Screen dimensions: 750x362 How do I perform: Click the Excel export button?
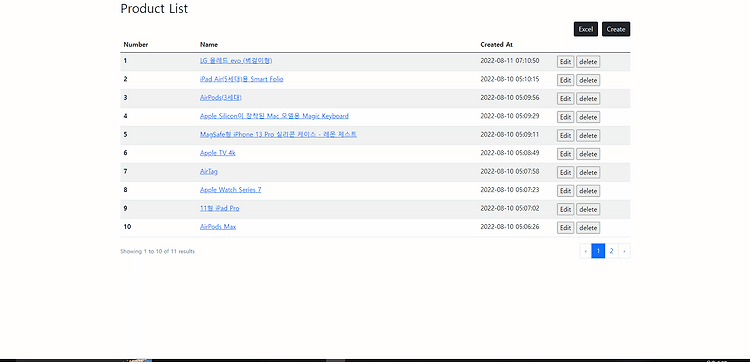[x=585, y=29]
